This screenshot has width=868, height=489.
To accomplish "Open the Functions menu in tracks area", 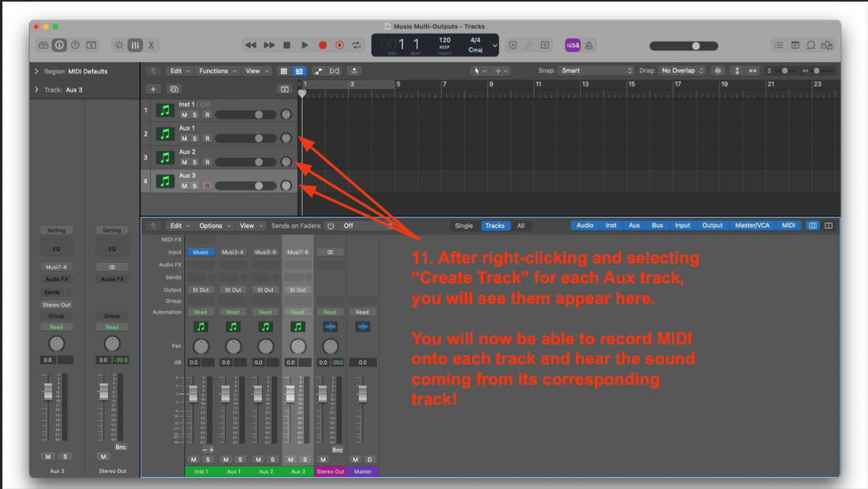I will point(217,71).
